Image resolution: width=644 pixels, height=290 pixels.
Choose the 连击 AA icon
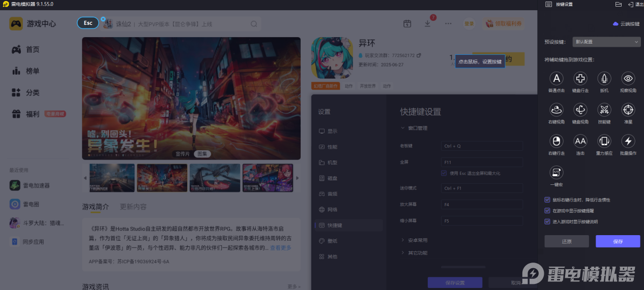580,141
